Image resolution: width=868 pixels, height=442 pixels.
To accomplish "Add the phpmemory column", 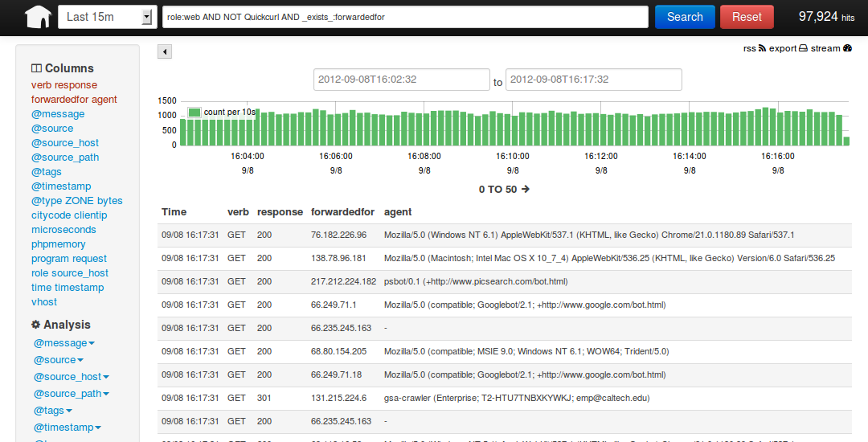I will (58, 244).
